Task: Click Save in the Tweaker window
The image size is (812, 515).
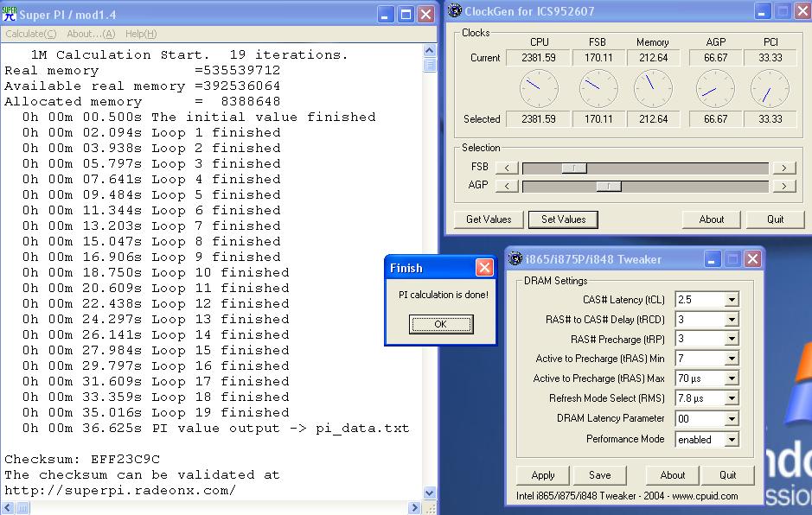Action: 599,475
